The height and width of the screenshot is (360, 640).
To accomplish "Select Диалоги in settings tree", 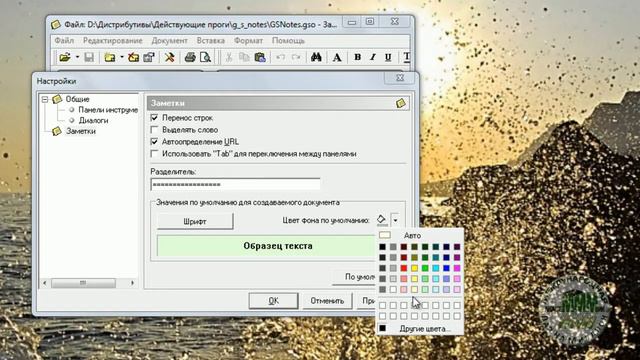I will tap(93, 120).
